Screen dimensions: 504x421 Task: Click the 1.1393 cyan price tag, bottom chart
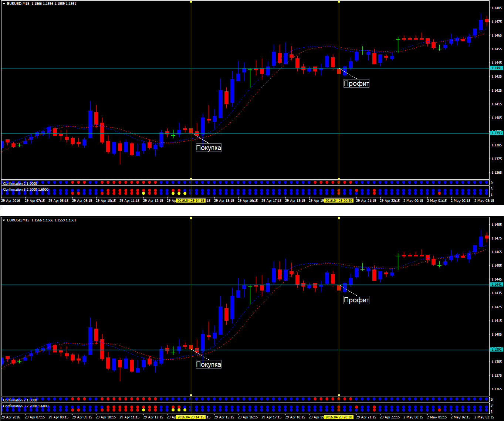coord(496,349)
